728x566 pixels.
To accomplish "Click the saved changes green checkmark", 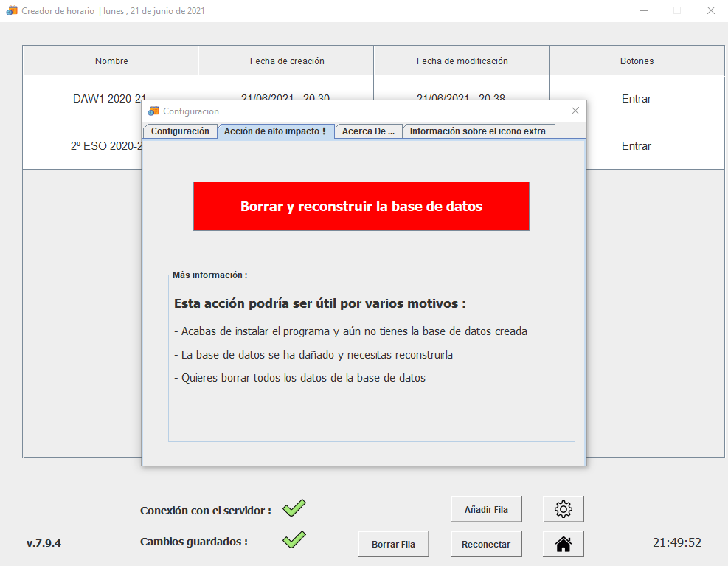I will click(x=294, y=539).
